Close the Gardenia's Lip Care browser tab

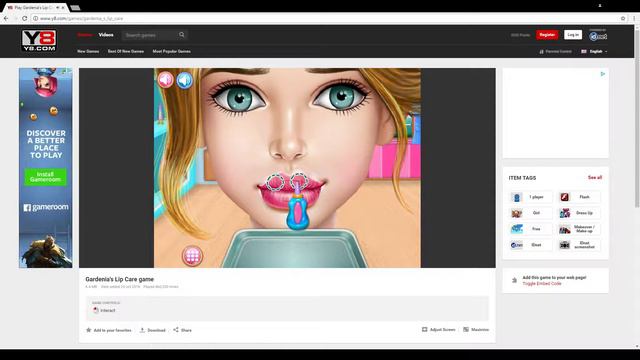[x=63, y=7]
